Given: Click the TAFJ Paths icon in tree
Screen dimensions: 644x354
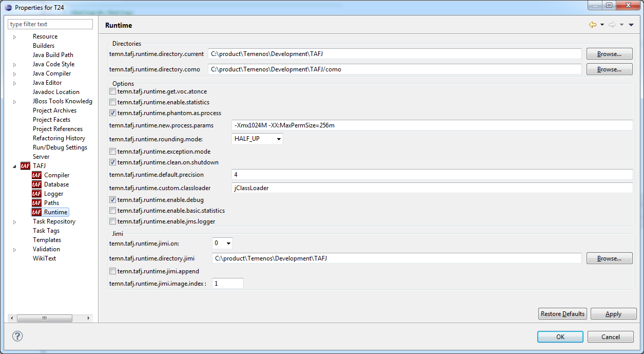Looking at the screenshot, I should tap(36, 203).
